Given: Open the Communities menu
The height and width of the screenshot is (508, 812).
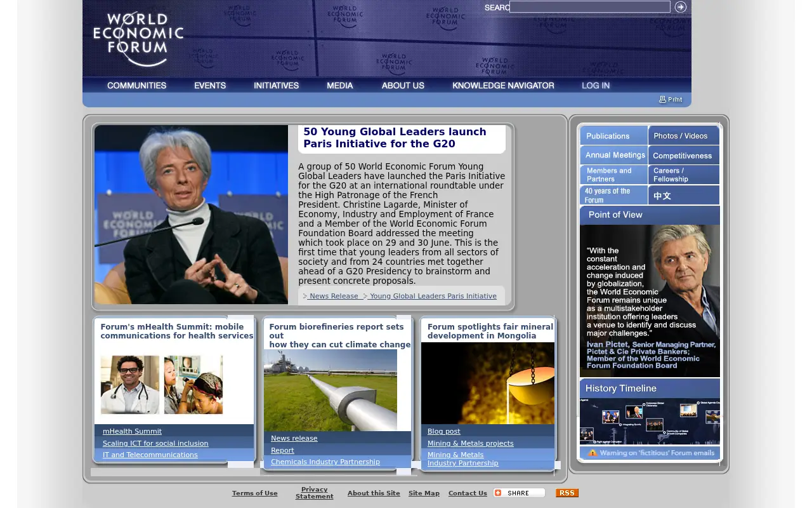Looking at the screenshot, I should [x=137, y=86].
